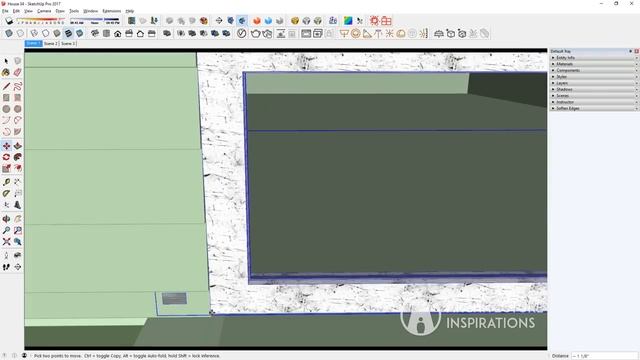The width and height of the screenshot is (640, 360).
Task: Click the Distance measurement input box
Action: (x=604, y=356)
